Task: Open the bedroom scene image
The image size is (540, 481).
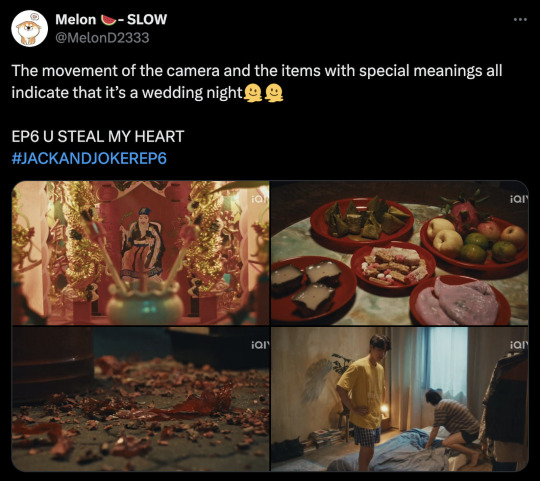Action: coord(399,399)
